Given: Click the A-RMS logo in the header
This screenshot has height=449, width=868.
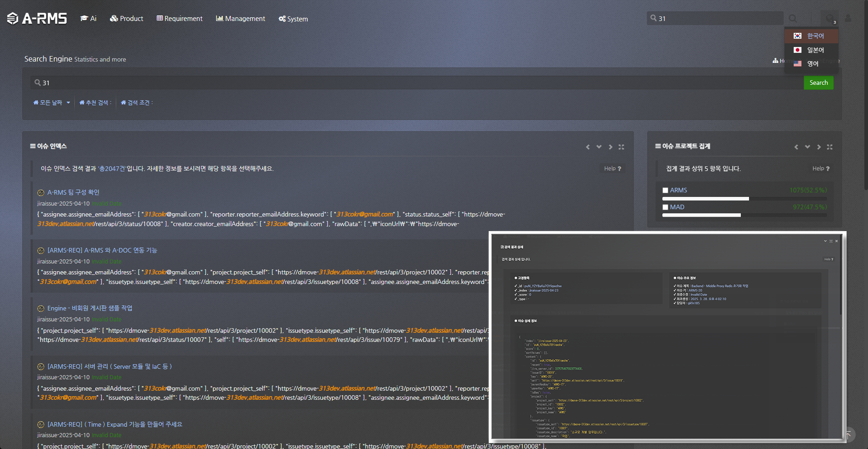Looking at the screenshot, I should [37, 18].
